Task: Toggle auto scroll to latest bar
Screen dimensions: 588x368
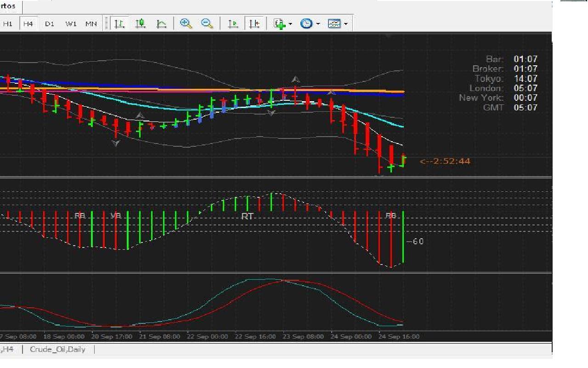Action: [233, 24]
